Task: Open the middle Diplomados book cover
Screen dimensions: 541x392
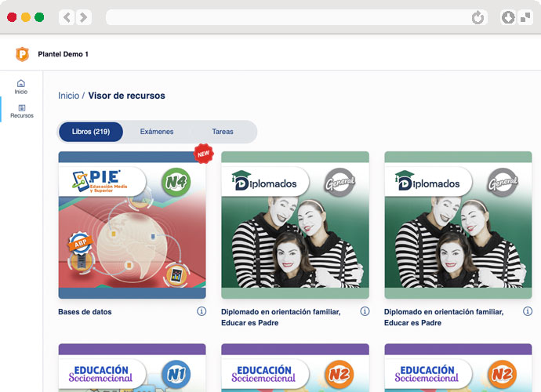Action: (x=295, y=225)
